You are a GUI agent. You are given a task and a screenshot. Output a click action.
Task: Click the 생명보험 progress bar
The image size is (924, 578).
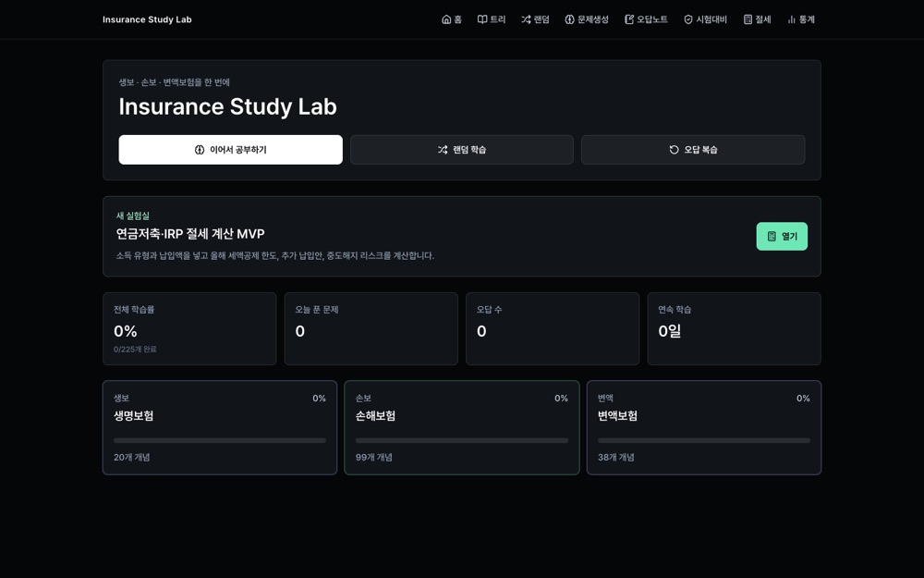click(x=220, y=440)
